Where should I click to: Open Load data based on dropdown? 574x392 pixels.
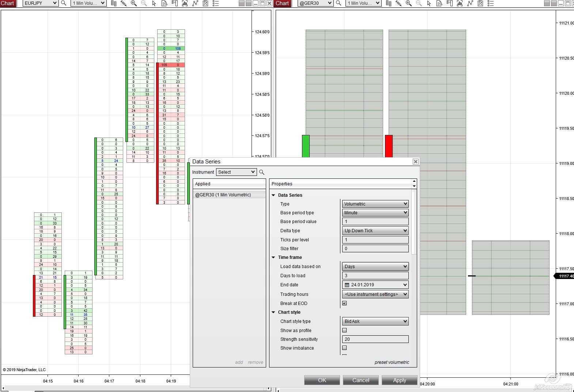point(375,267)
